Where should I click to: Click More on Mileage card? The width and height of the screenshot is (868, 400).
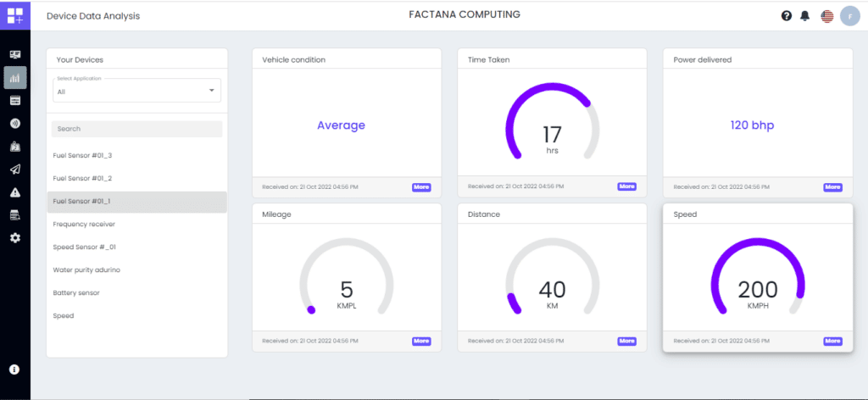tap(421, 341)
